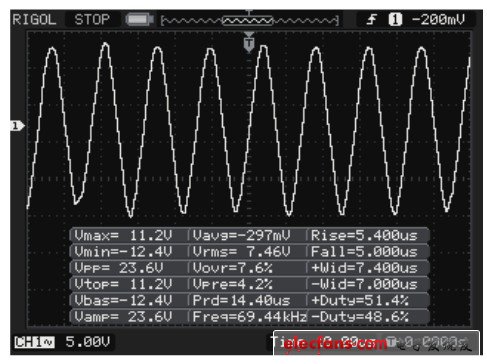Click the battery status icon
Screen dimensions: 487x364
[140, 20]
